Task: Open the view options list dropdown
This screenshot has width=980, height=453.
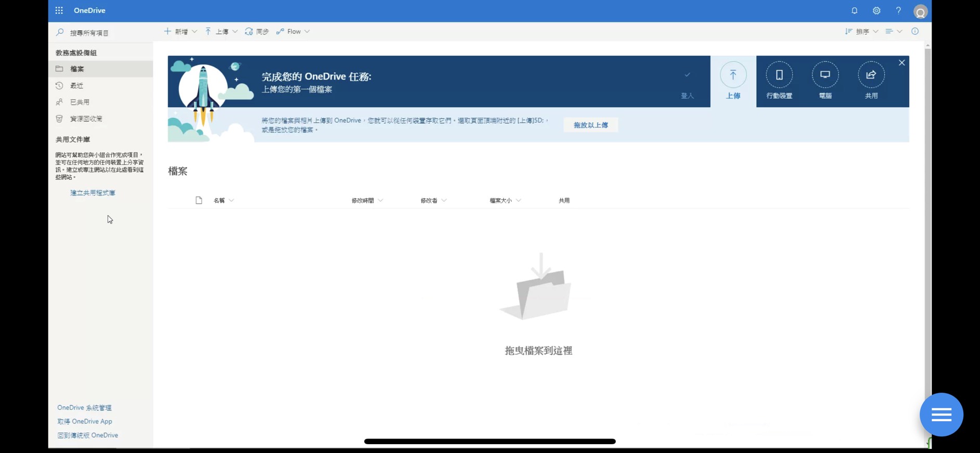Action: (x=894, y=32)
